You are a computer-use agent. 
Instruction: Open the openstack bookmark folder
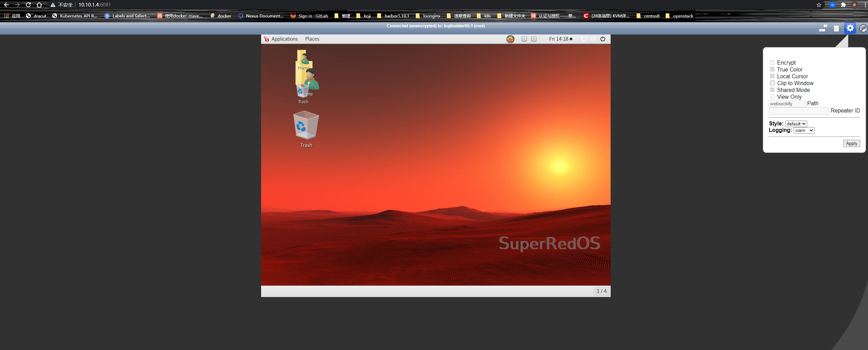(679, 16)
